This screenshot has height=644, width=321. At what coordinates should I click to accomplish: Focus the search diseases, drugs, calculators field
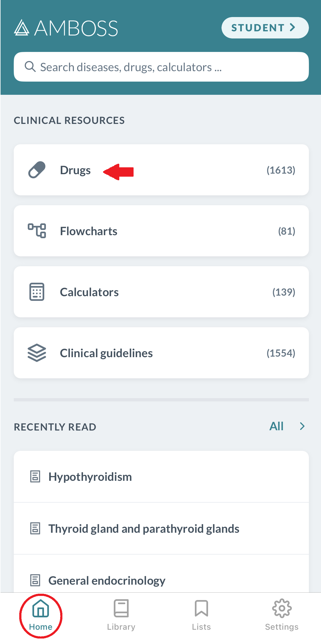pos(165,67)
